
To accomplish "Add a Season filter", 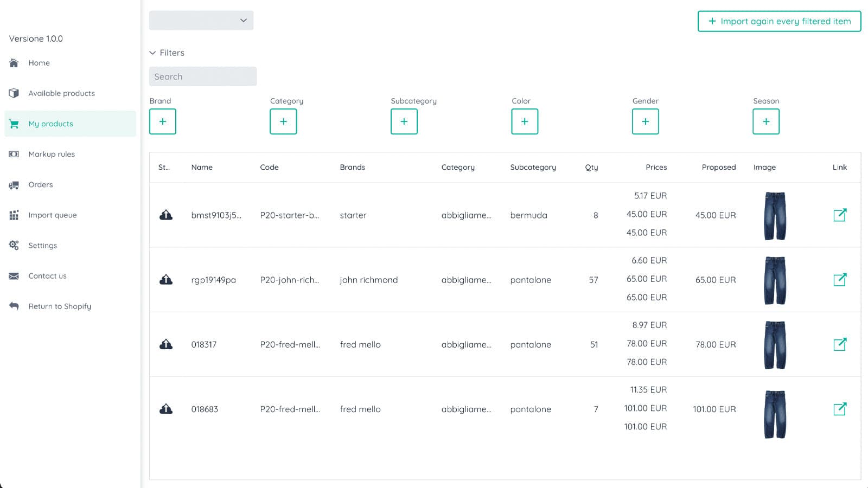I will tap(766, 121).
